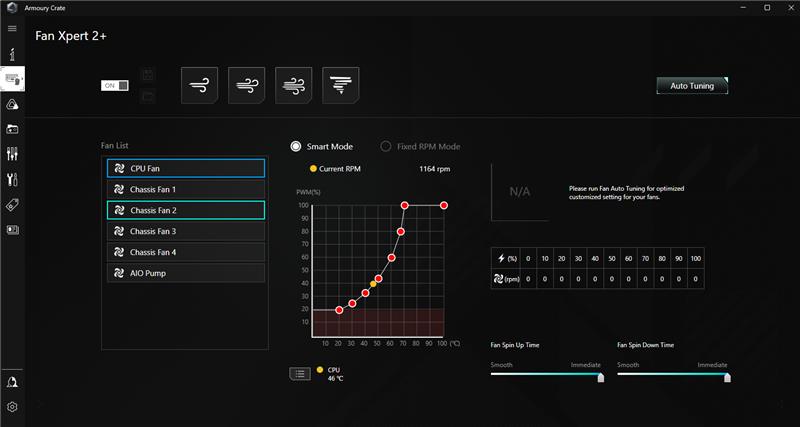The height and width of the screenshot is (427, 800).
Task: Select the Smart Mode radio button
Action: 295,146
